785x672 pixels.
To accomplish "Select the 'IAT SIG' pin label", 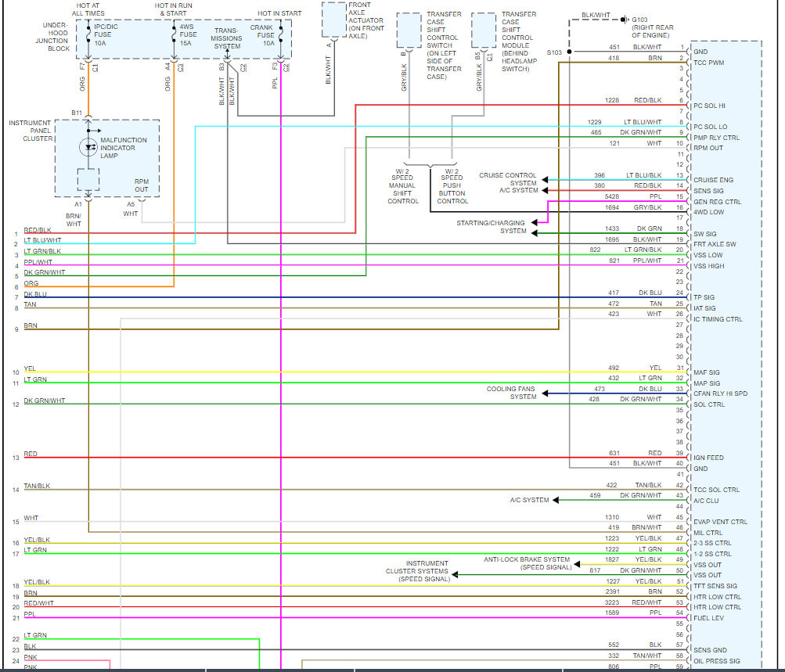I will (x=704, y=308).
